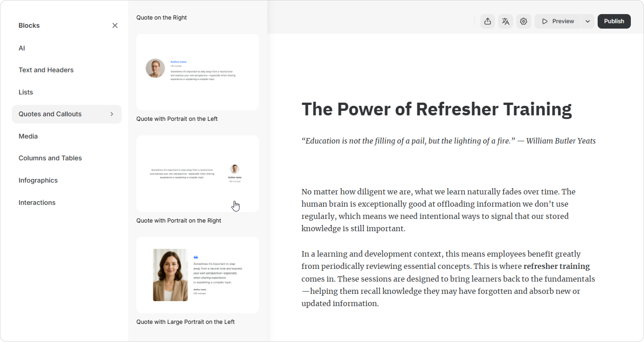This screenshot has width=644, height=342.
Task: Open the Media category
Action: [28, 136]
